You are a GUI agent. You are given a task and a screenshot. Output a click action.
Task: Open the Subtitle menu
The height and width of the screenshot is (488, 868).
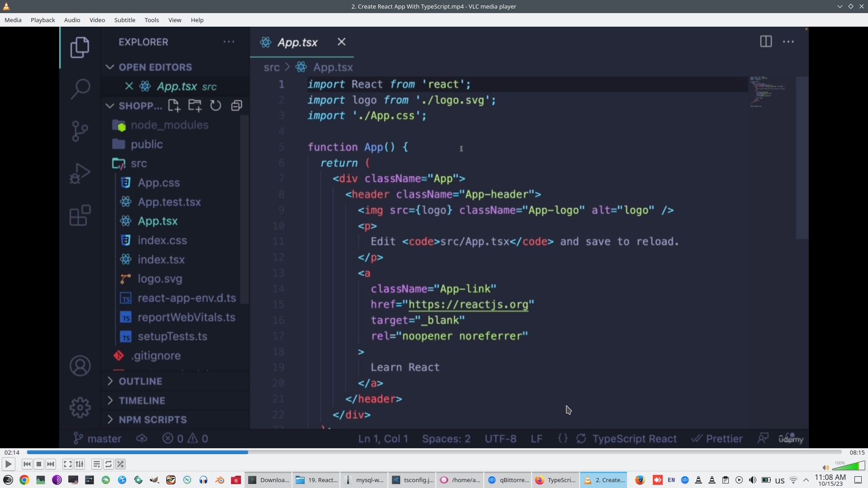pyautogui.click(x=124, y=20)
